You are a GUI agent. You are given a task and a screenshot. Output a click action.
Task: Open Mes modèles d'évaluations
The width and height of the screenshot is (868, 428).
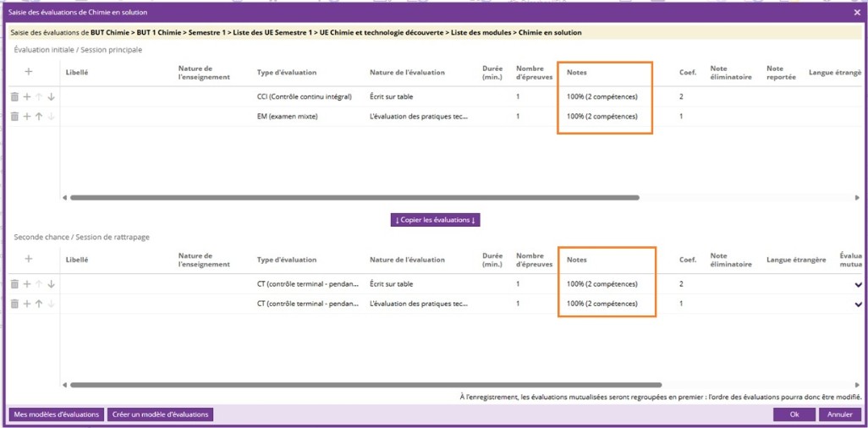[57, 414]
